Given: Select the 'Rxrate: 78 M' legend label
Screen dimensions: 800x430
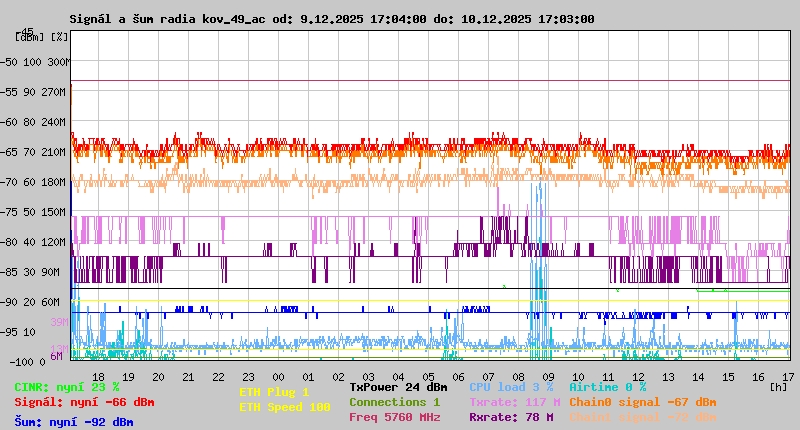Looking at the screenshot, I should click(x=510, y=416).
